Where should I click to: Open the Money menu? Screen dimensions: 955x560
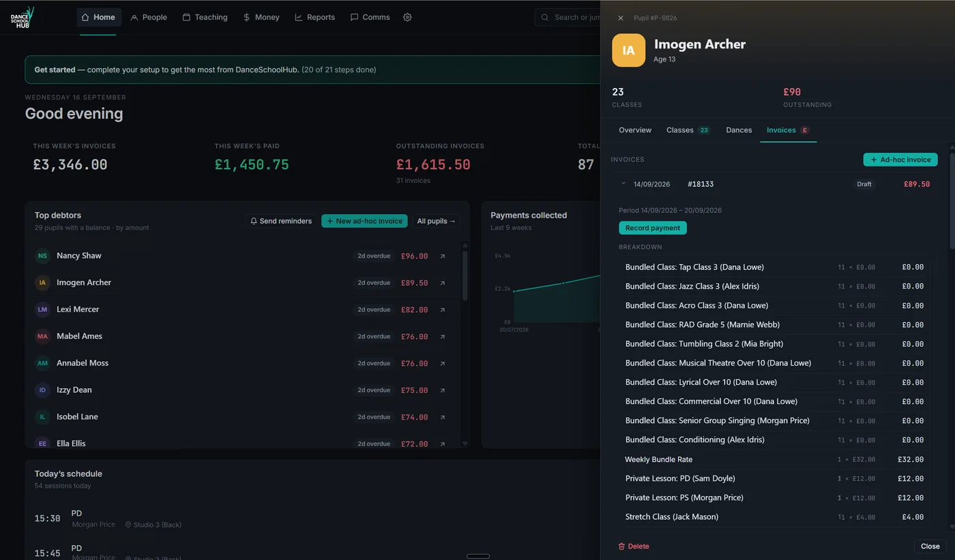261,17
